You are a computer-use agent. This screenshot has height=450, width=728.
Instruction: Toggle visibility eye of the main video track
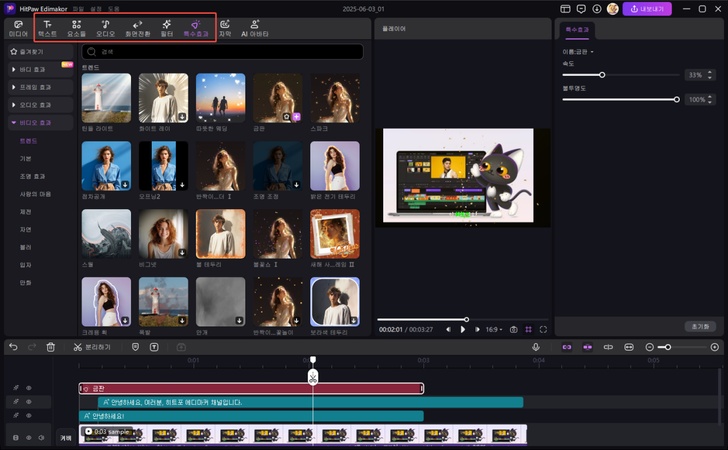tap(29, 437)
